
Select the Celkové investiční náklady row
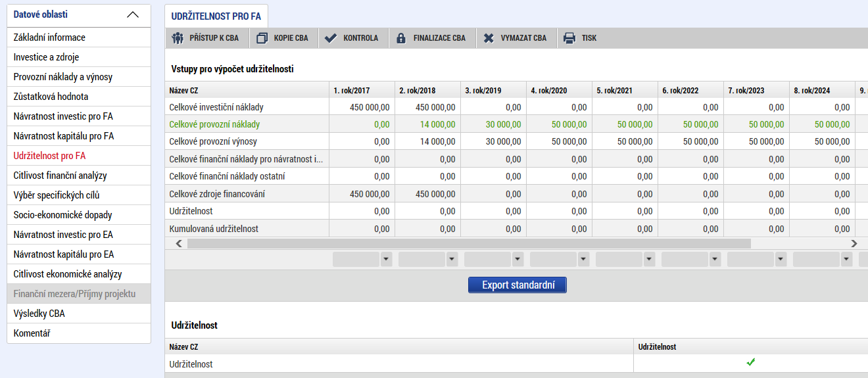tap(516, 106)
